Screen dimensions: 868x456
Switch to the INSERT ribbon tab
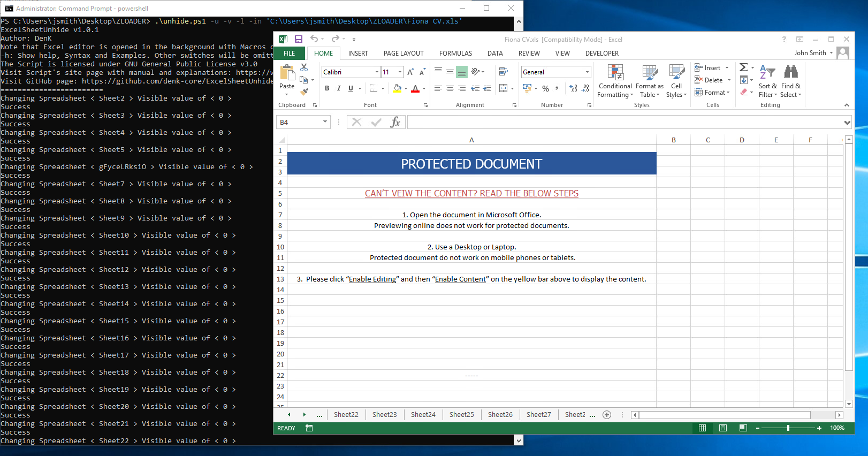click(358, 54)
